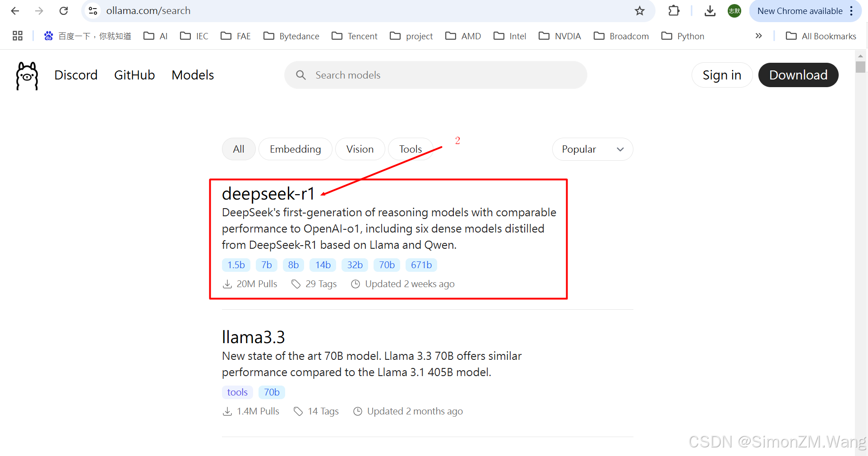Open the Chrome profile avatar
This screenshot has height=456, width=868.
coord(734,11)
